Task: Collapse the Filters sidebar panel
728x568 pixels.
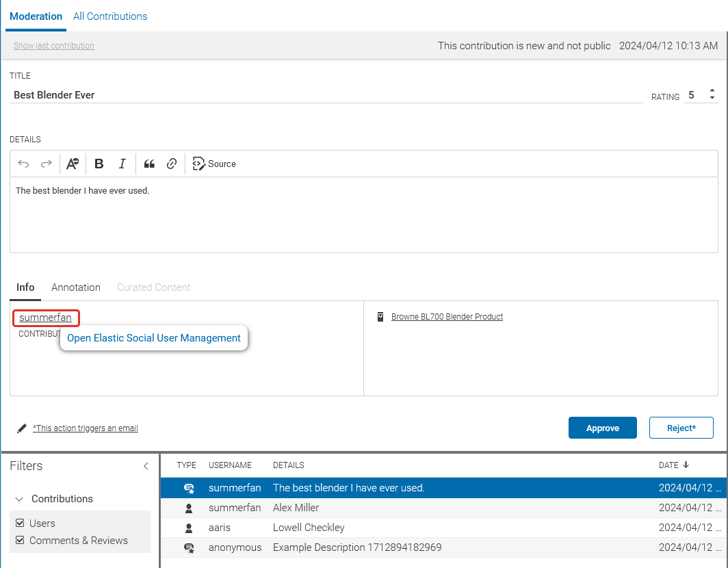Action: pyautogui.click(x=146, y=466)
